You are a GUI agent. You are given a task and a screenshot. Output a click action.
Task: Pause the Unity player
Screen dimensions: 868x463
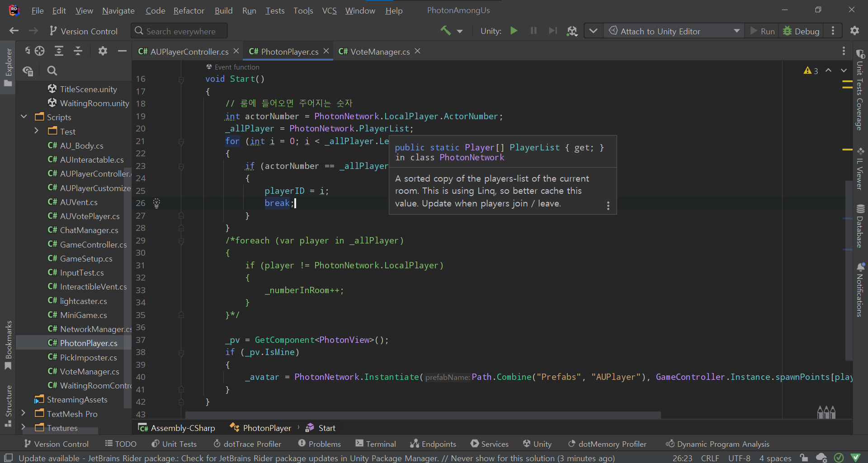point(533,31)
